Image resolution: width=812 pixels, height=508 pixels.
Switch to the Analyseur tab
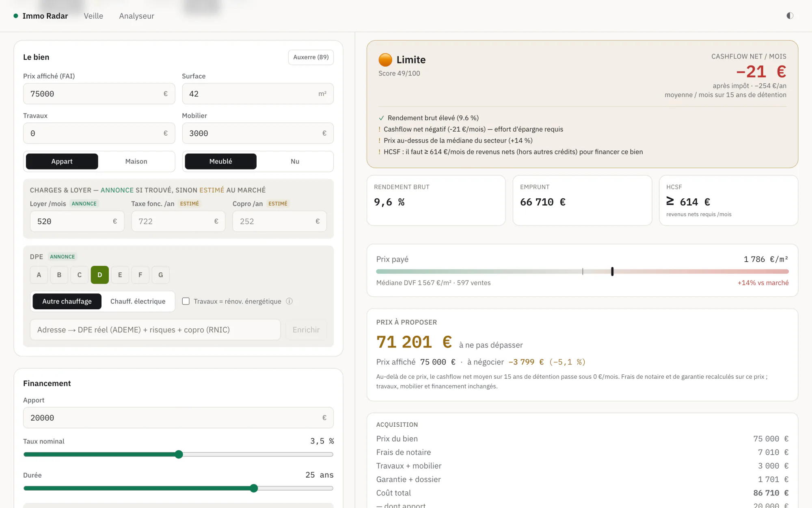(136, 16)
